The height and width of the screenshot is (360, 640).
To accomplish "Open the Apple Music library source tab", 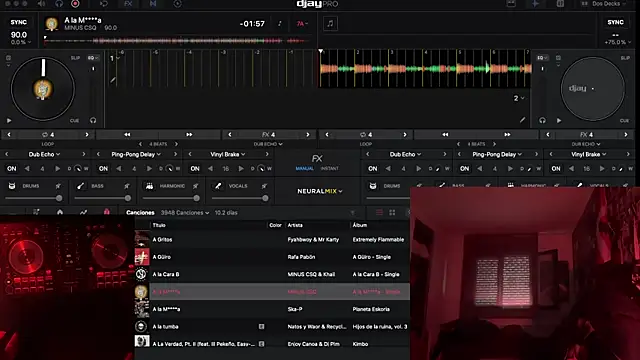I will [x=107, y=212].
